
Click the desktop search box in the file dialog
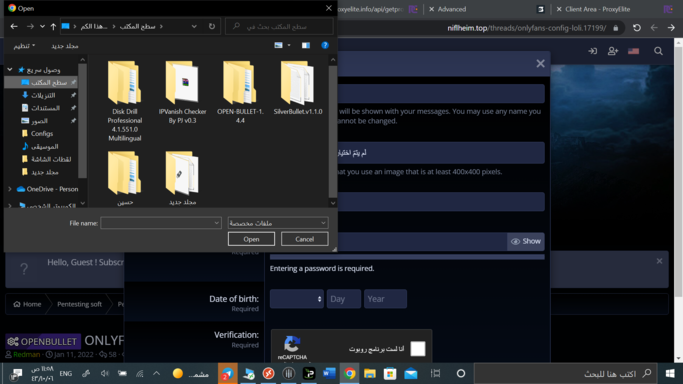279,27
